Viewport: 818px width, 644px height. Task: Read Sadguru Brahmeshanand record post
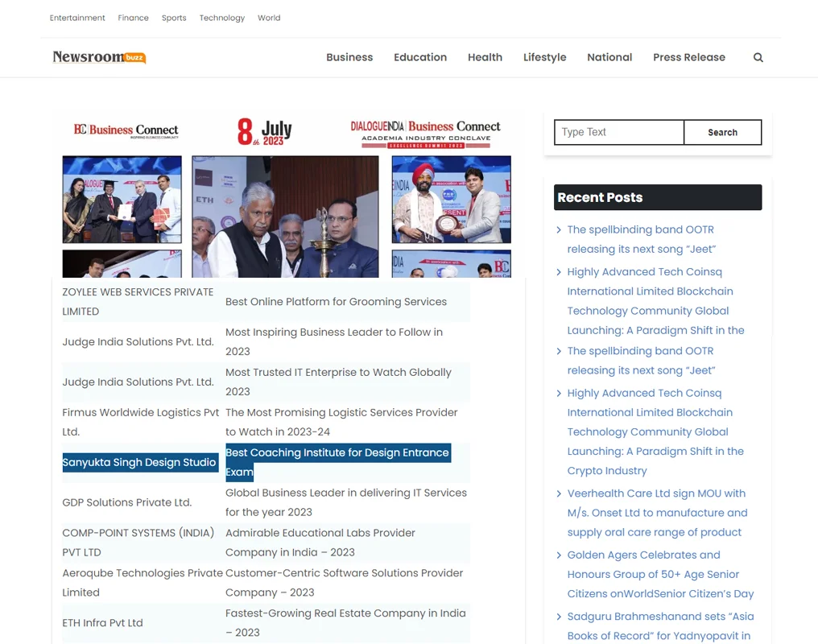[x=660, y=626]
